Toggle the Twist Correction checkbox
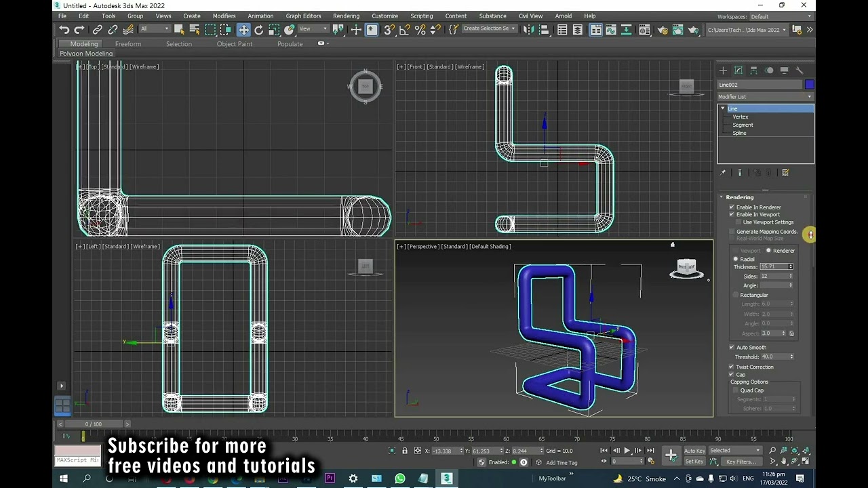 (732, 367)
